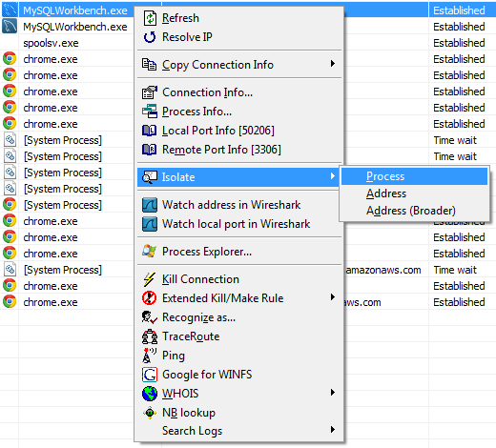Viewport: 496px width, 448px height.
Task: Select NB lookup menu entry
Action: [240, 413]
